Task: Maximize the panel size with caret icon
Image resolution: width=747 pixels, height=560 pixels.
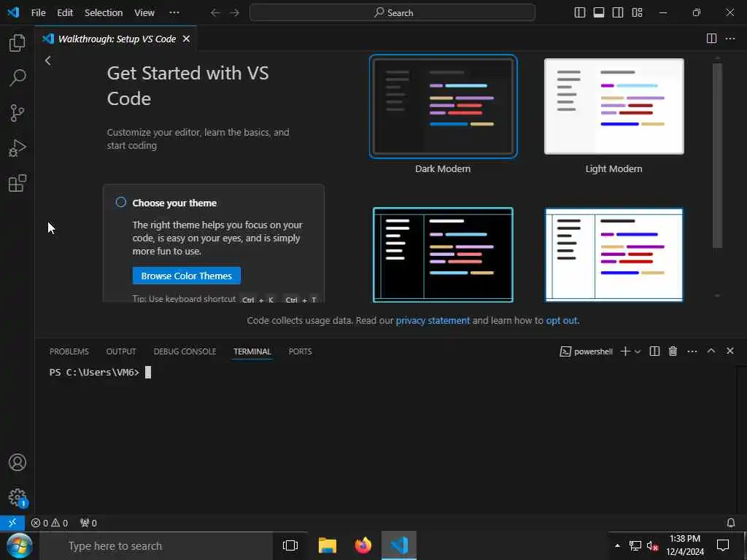Action: (711, 351)
